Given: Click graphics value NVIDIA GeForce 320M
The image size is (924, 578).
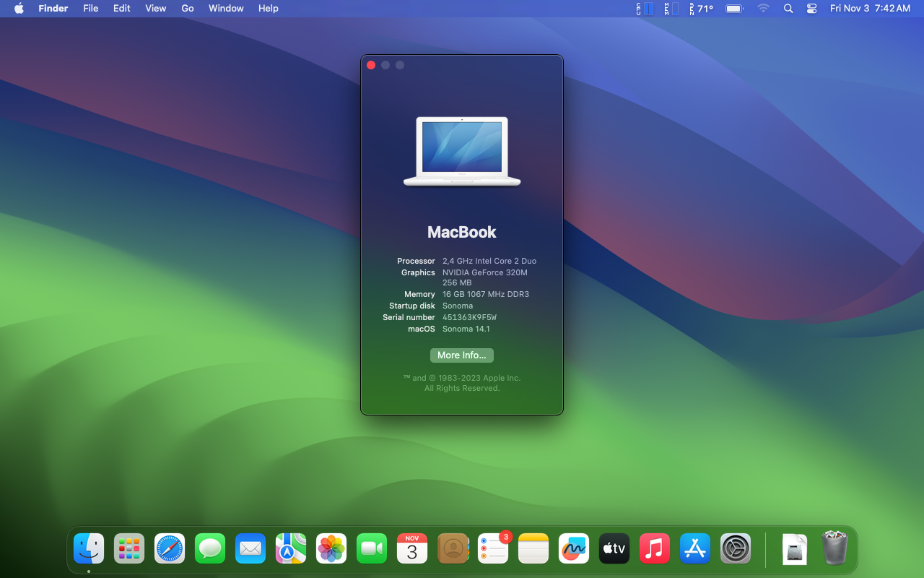Looking at the screenshot, I should click(485, 272).
